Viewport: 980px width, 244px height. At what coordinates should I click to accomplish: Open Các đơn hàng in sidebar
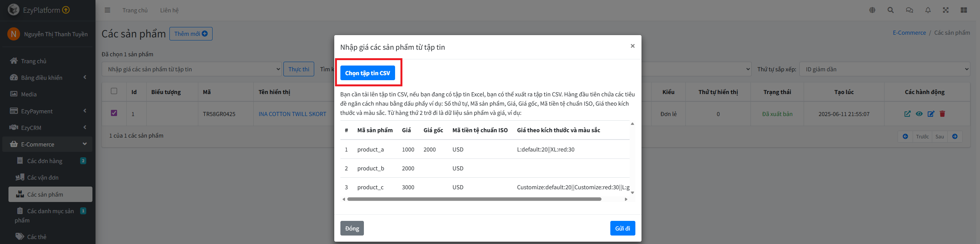[x=45, y=161]
